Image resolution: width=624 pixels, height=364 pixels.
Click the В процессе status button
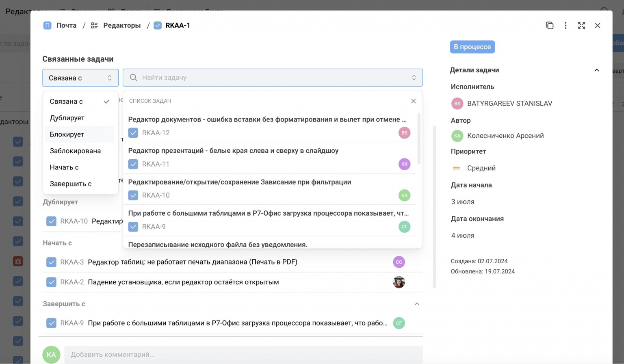point(472,47)
